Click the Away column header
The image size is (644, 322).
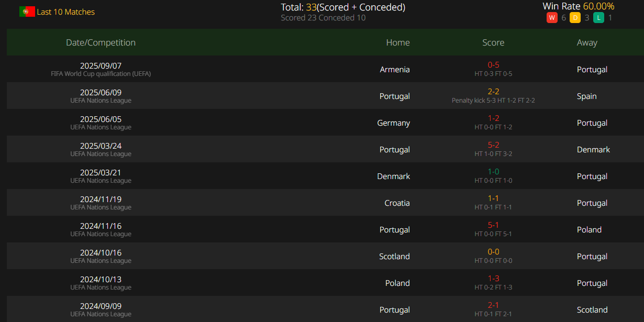point(587,43)
